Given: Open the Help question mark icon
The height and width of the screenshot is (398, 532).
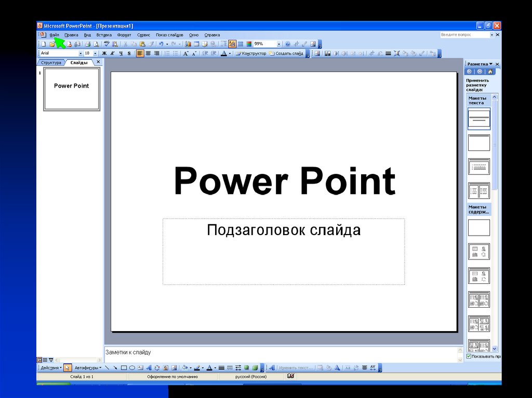Looking at the screenshot, I should [287, 44].
